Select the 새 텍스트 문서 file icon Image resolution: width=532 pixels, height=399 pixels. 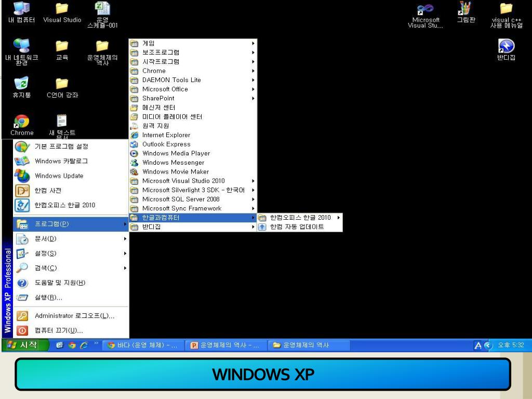pyautogui.click(x=62, y=126)
